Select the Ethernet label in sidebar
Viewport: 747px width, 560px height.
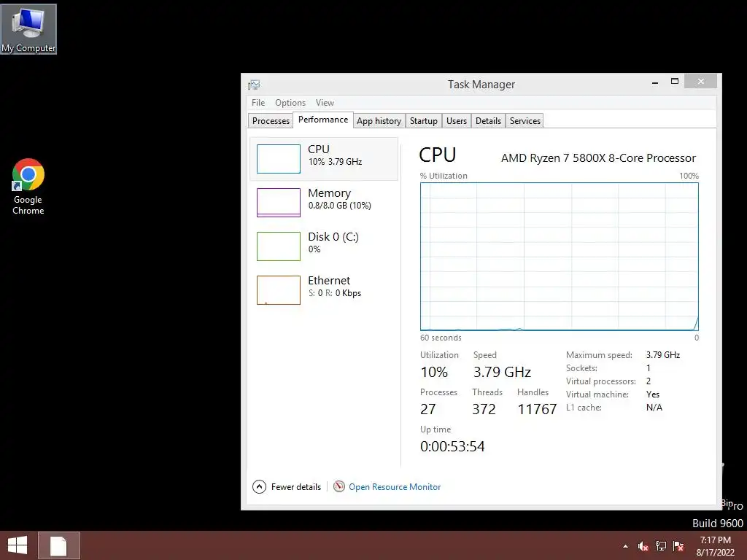pyautogui.click(x=329, y=281)
